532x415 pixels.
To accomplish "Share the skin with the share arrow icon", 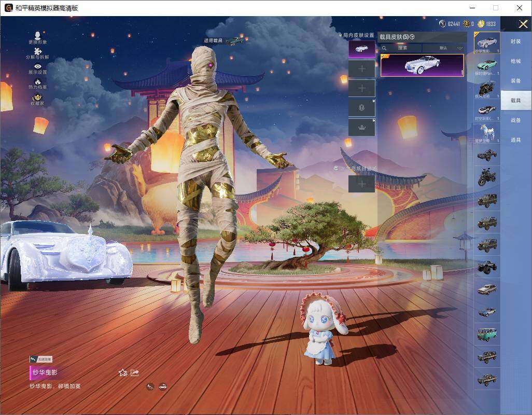I will coord(135,372).
